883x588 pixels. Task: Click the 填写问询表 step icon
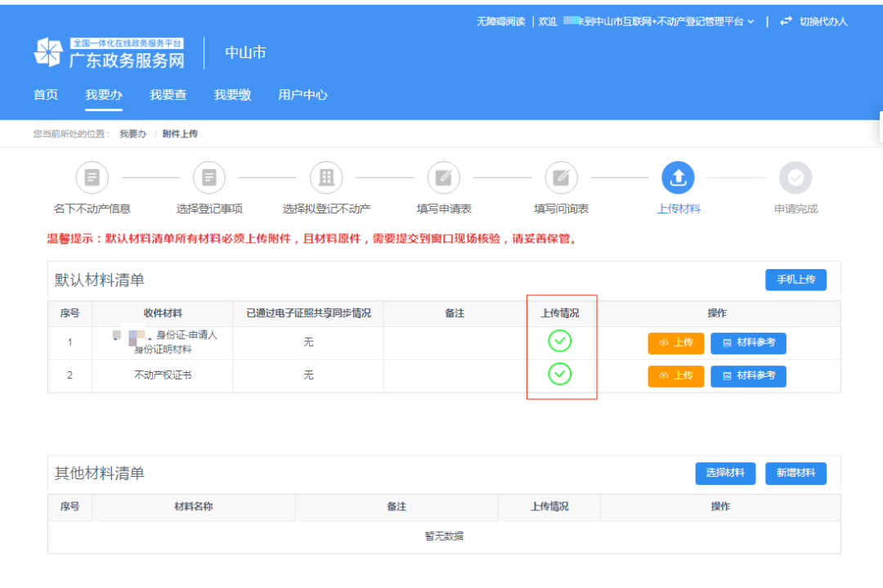(x=561, y=177)
